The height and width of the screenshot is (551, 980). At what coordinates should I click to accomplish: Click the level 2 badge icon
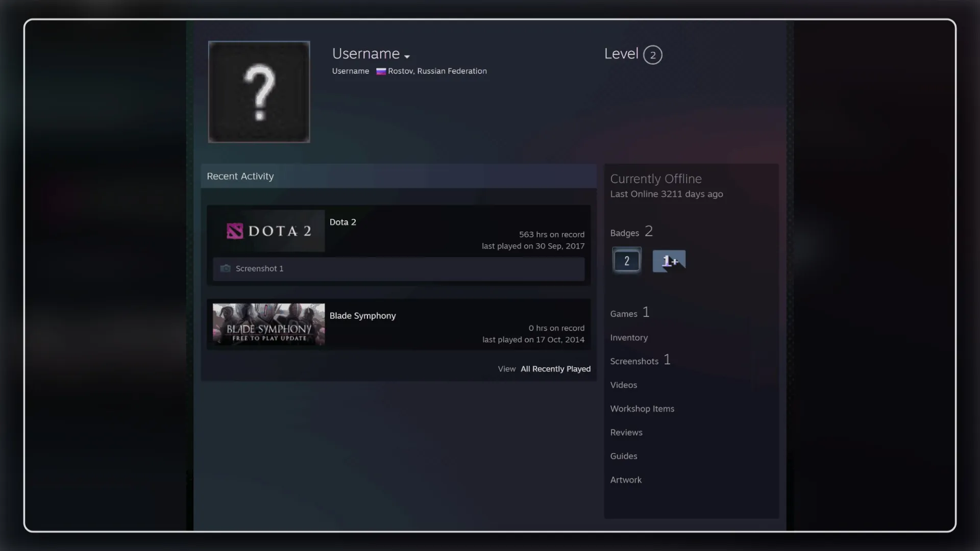click(x=627, y=261)
